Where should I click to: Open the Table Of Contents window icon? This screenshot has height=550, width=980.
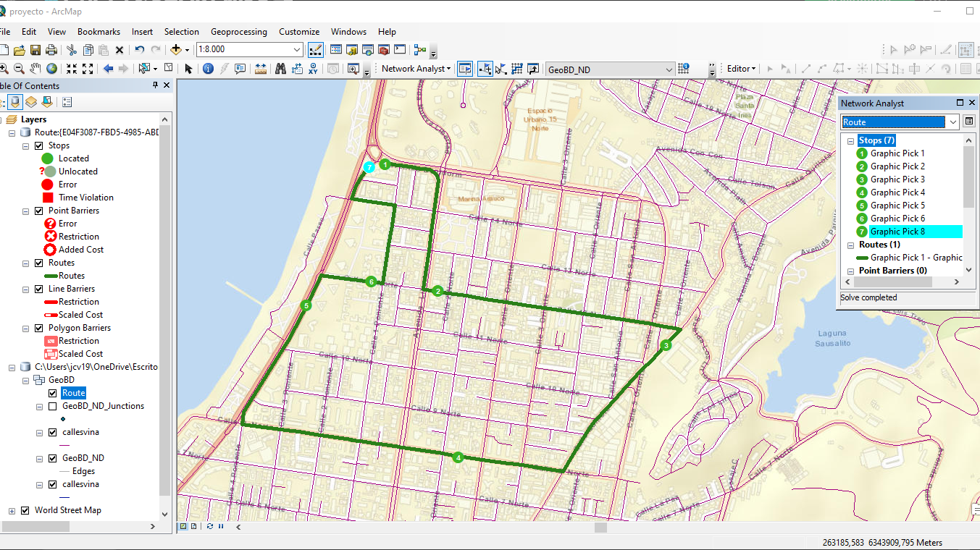[x=336, y=50]
